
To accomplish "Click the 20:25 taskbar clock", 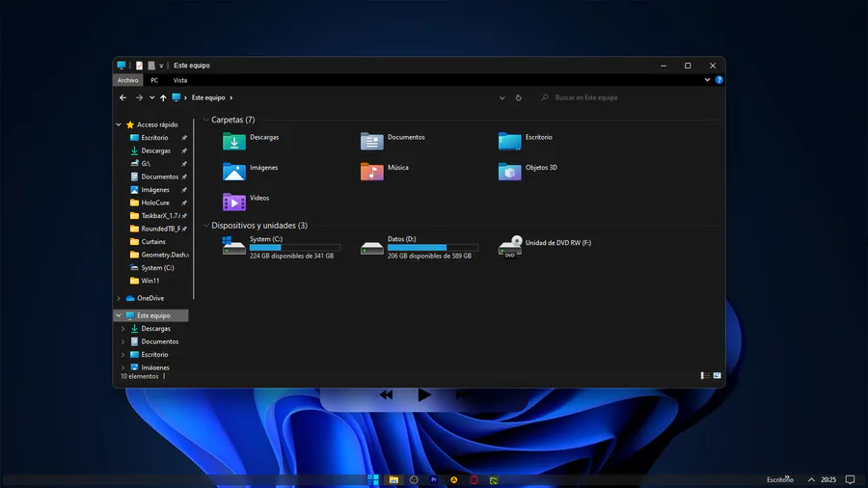I will 828,479.
